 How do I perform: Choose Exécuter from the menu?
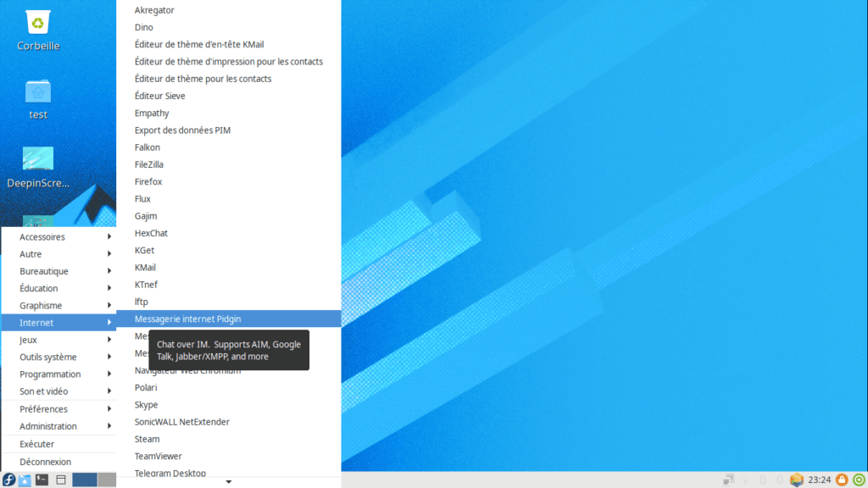(x=58, y=444)
